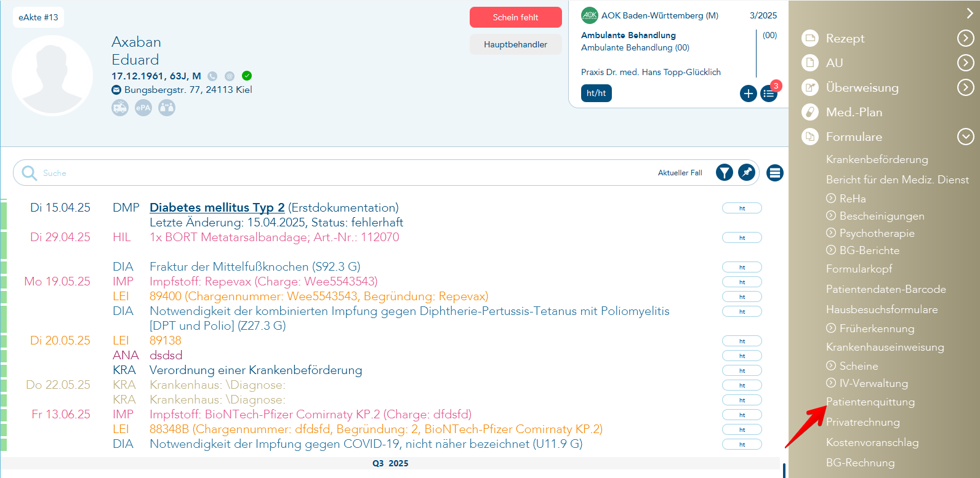Click the magnifier search icon
Screen dimensions: 980x478
pyautogui.click(x=29, y=173)
